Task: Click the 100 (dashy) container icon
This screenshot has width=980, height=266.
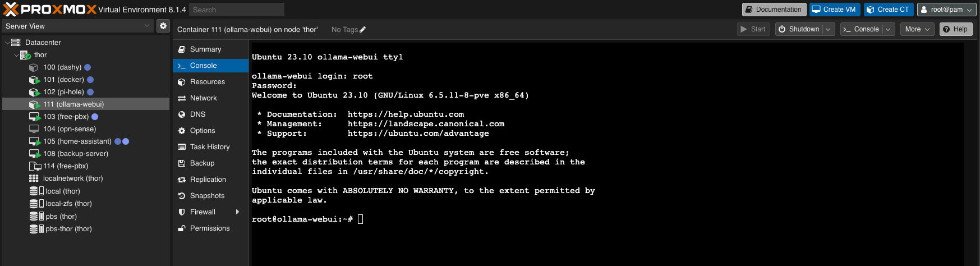Action: (34, 67)
